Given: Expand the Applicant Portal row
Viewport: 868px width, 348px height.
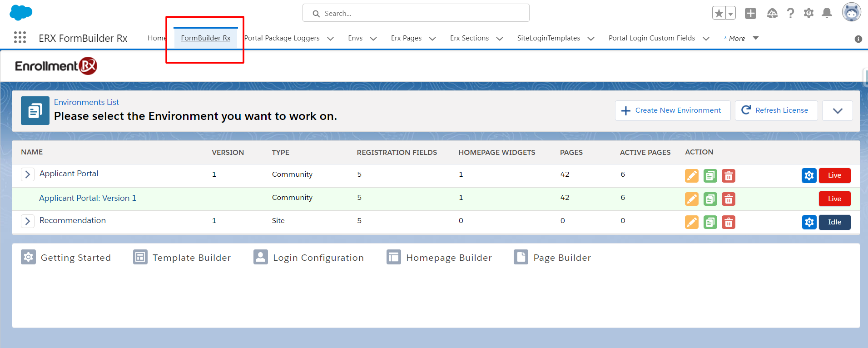Looking at the screenshot, I should [28, 174].
